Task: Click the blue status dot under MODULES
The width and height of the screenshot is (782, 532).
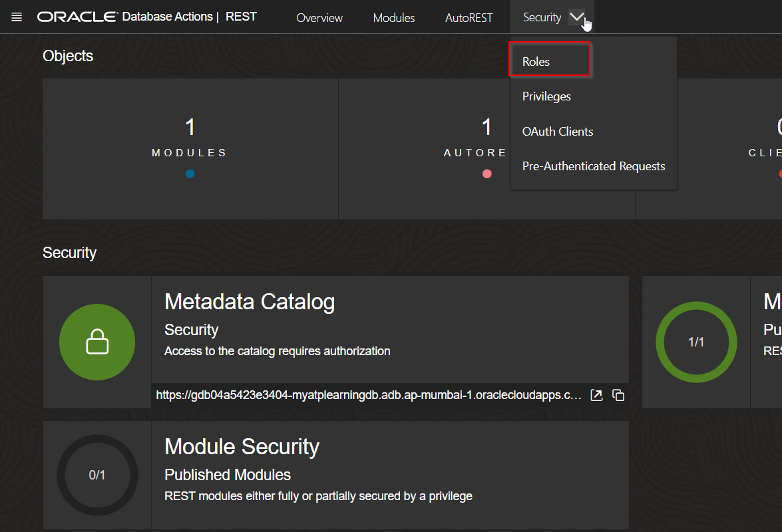Action: (x=190, y=174)
